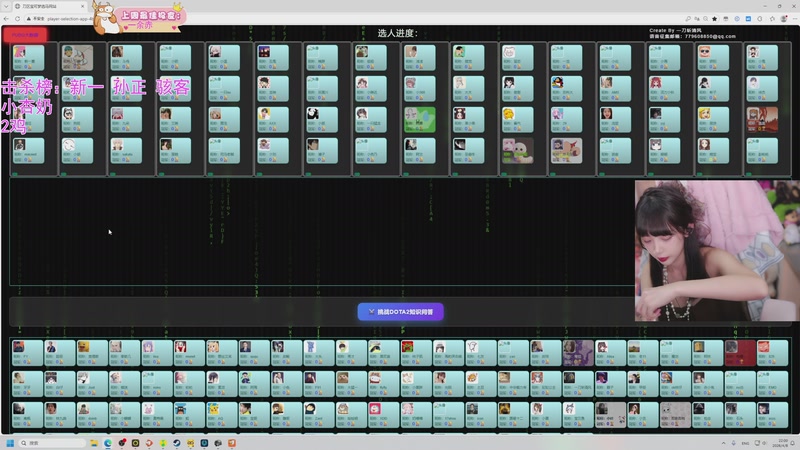This screenshot has width=800, height=450.
Task: Select the player card with Pikachu avatar
Action: tap(222, 415)
